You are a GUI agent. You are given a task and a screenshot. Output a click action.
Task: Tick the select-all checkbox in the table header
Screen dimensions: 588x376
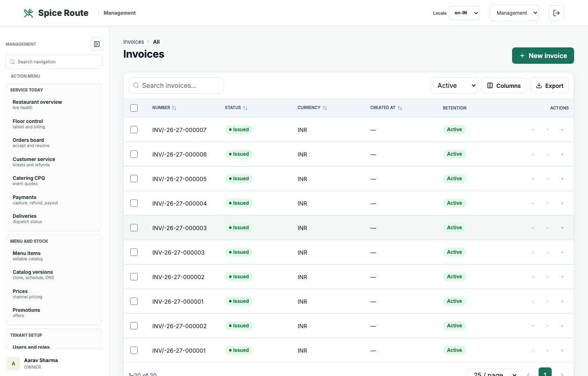(x=134, y=108)
